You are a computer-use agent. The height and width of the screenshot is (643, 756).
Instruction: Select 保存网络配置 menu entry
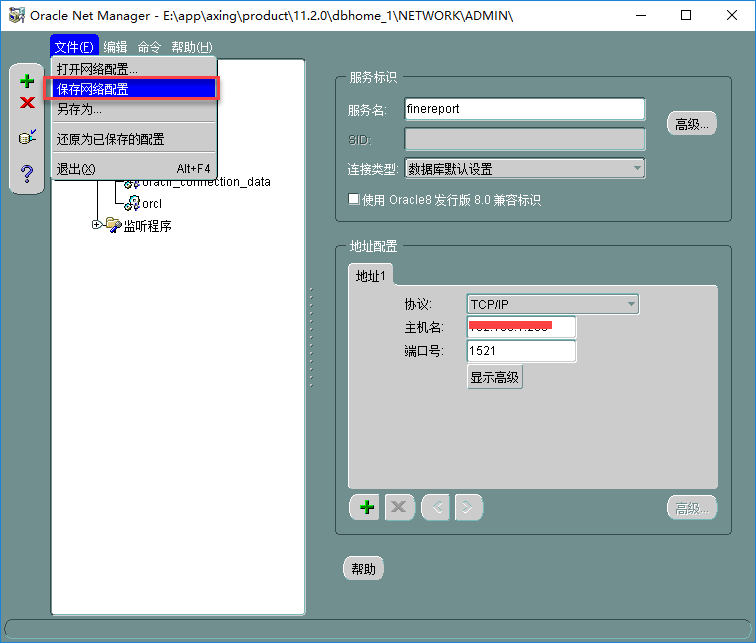135,89
